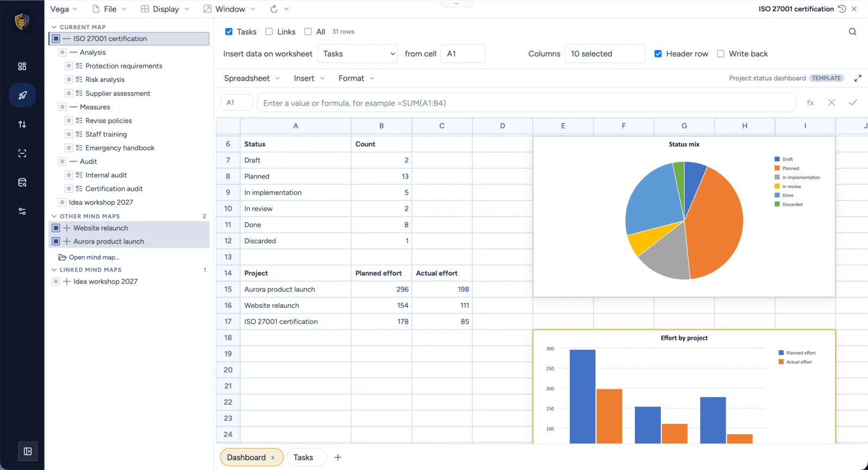Viewport: 868px width, 470px height.
Task: Open the up-down arrows sidebar icon
Action: coord(22,124)
